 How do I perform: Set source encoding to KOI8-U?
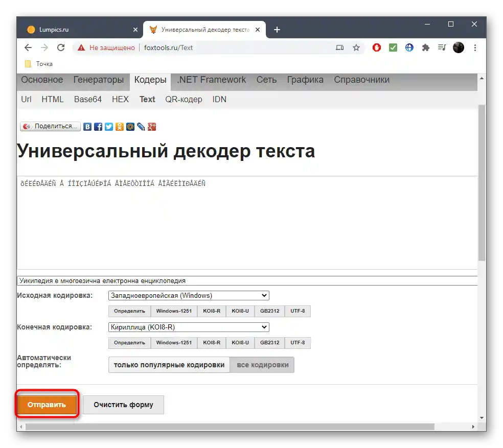[x=240, y=311]
